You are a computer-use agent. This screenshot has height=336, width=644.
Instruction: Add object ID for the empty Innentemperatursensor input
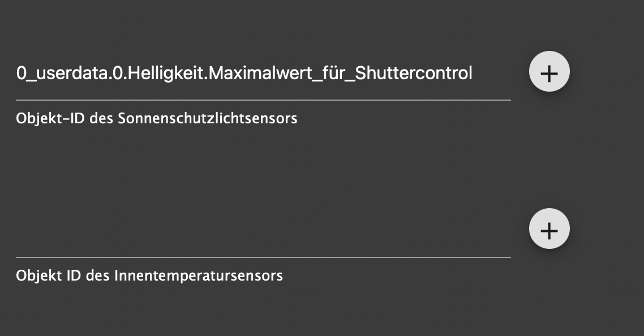tap(549, 229)
